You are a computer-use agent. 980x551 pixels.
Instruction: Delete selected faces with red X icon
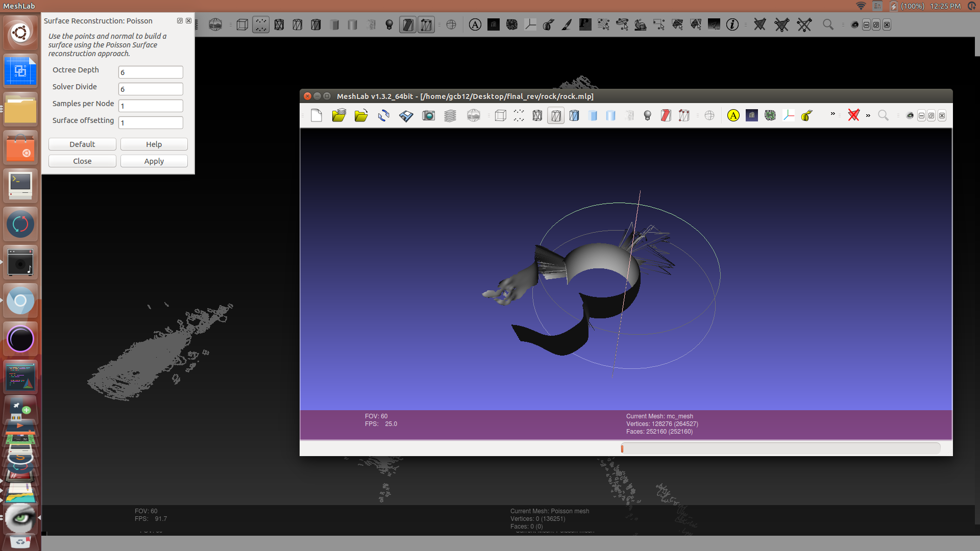(853, 116)
